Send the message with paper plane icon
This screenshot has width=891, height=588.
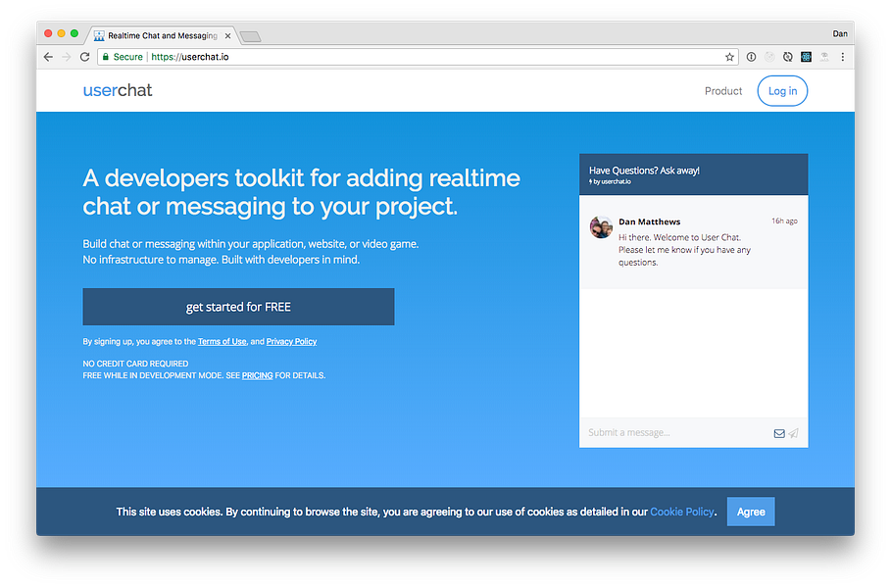point(793,433)
